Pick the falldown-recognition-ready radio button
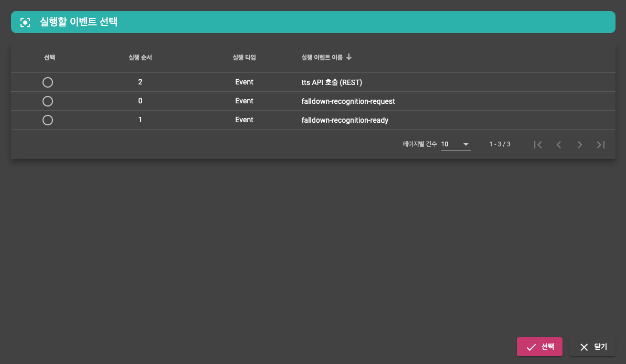This screenshot has height=364, width=626. 48,120
